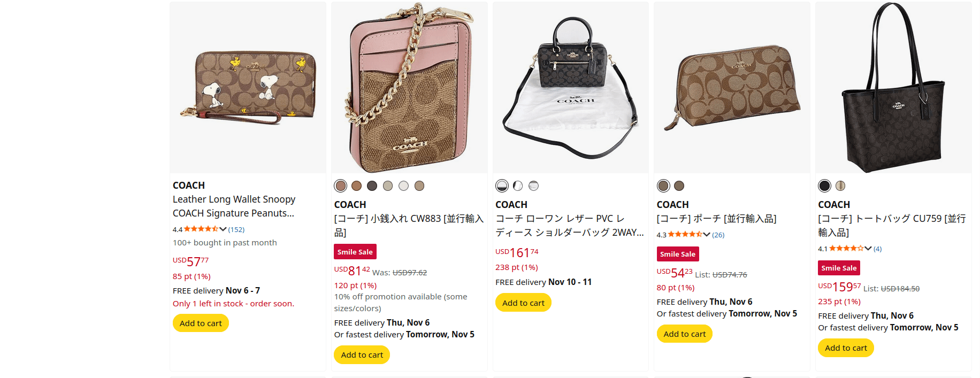
Task: Pick the middle swatch under the Rowan shoulder bag
Action: [518, 186]
